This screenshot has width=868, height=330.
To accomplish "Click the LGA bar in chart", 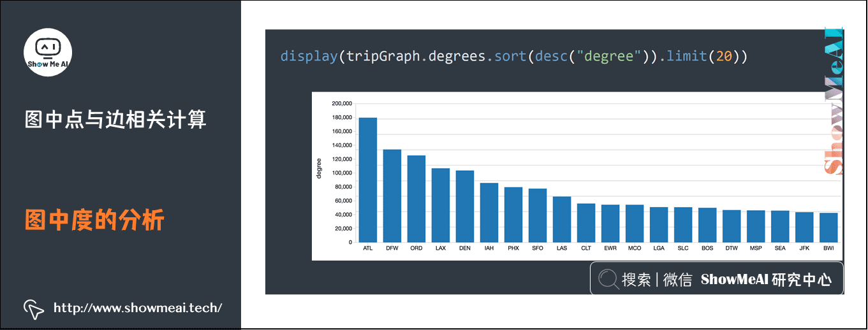I will [x=659, y=225].
